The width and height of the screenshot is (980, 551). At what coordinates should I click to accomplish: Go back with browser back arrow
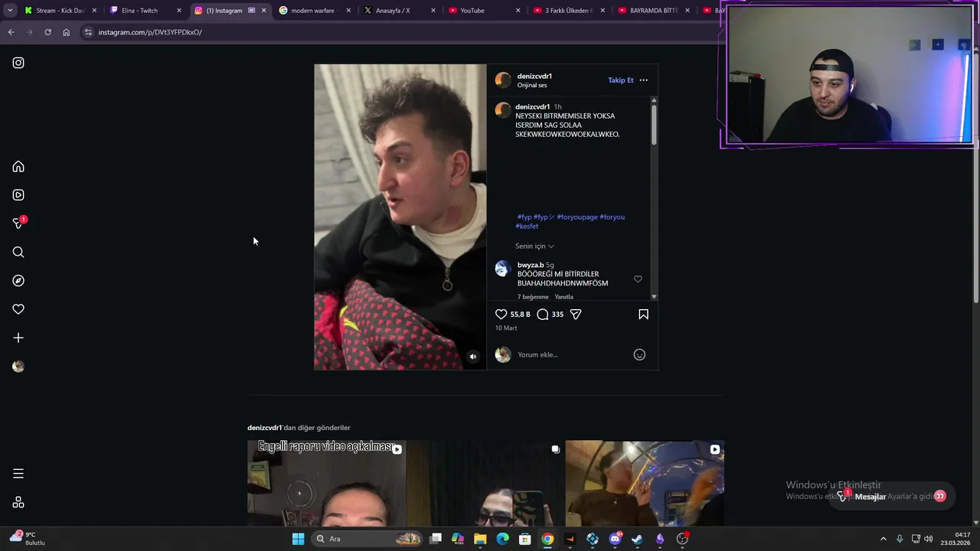pos(11,32)
